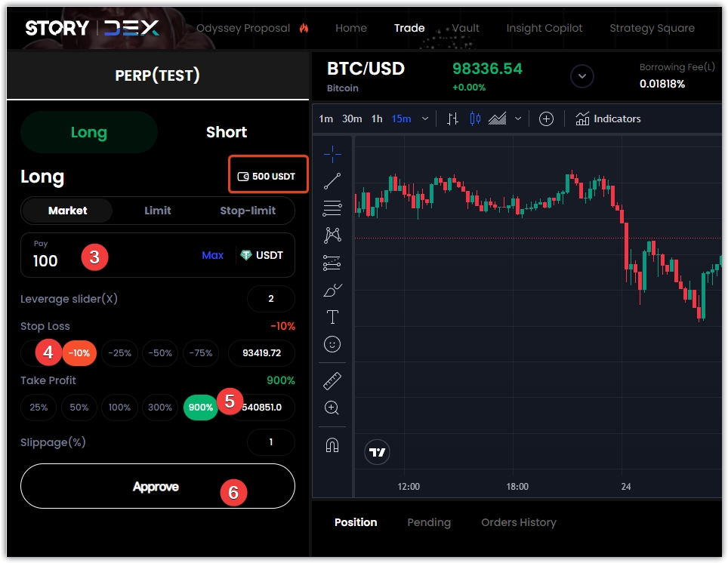
Task: Switch to the Orders History tab
Action: pyautogui.click(x=518, y=522)
